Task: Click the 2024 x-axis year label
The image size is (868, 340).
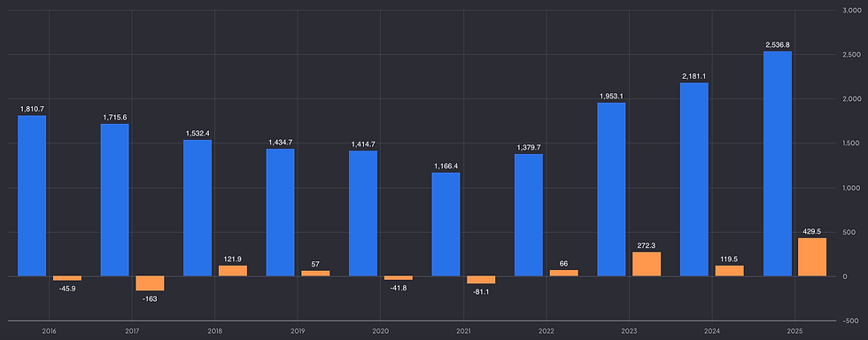Action: click(x=712, y=330)
